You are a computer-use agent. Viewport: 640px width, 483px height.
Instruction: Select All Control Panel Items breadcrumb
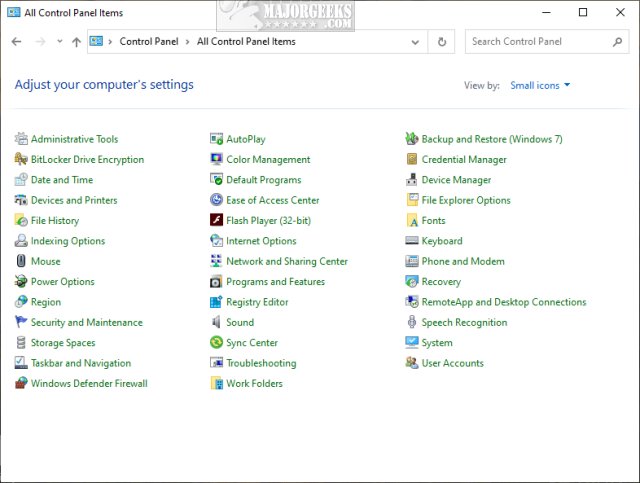[x=246, y=42]
